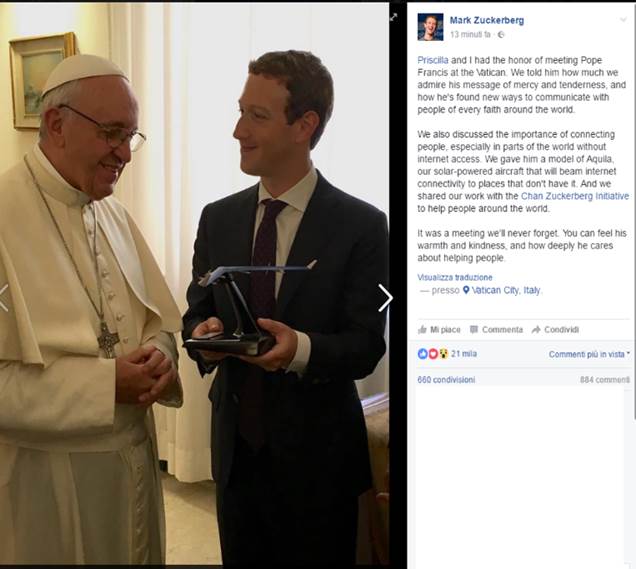Viewport: 636px width, 569px height.
Task: Open the Priscilla tagged profile link
Action: [433, 60]
